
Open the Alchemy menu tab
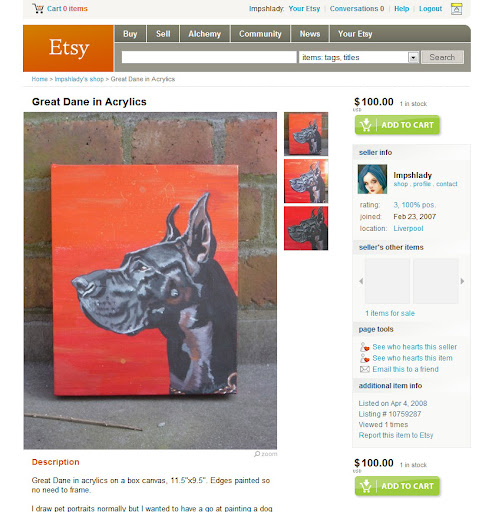click(204, 34)
